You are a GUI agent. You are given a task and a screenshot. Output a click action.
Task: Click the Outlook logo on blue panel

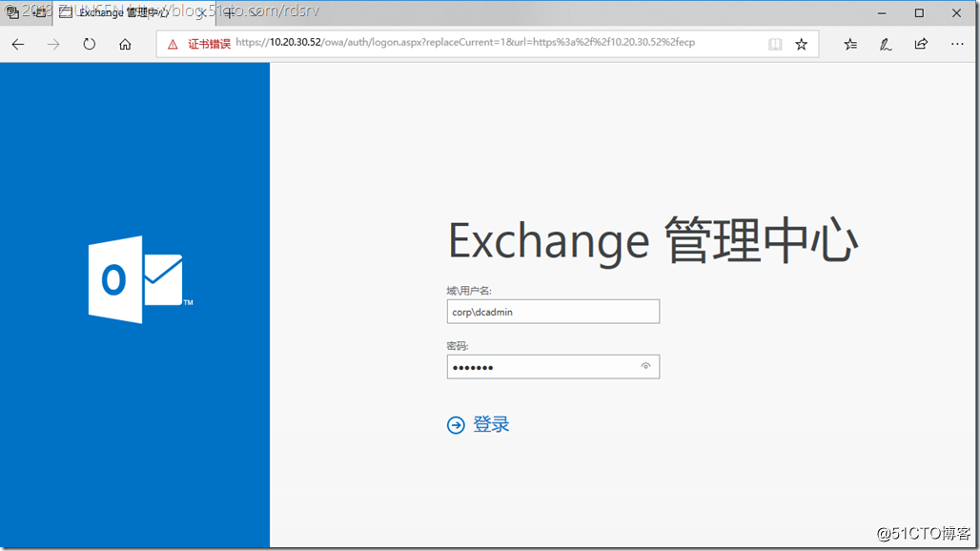[x=141, y=279]
